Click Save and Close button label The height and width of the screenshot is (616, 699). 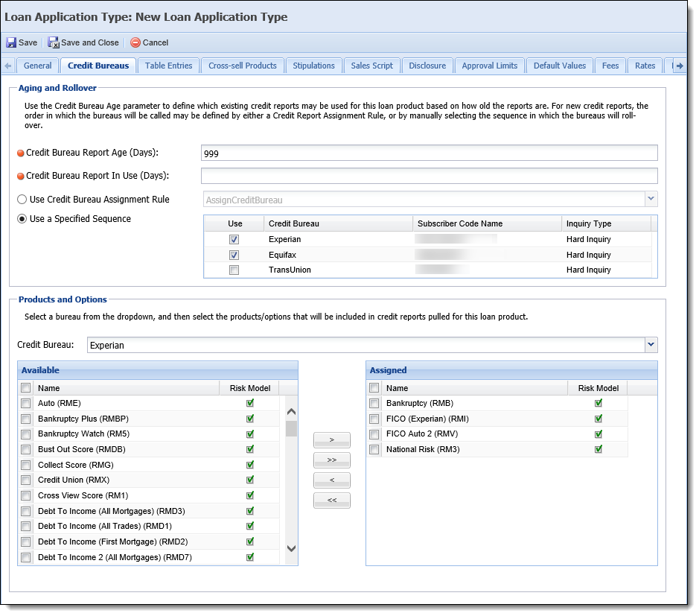[x=90, y=42]
